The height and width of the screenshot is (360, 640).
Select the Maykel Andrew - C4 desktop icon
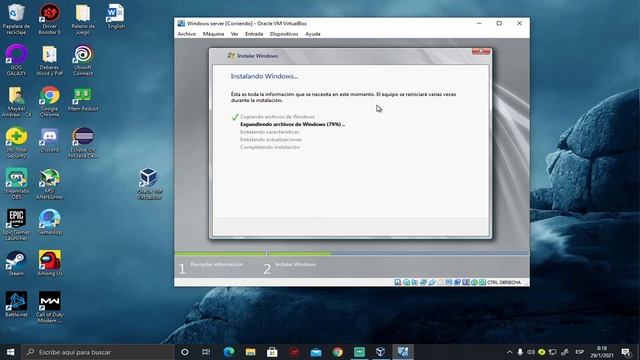(16, 102)
